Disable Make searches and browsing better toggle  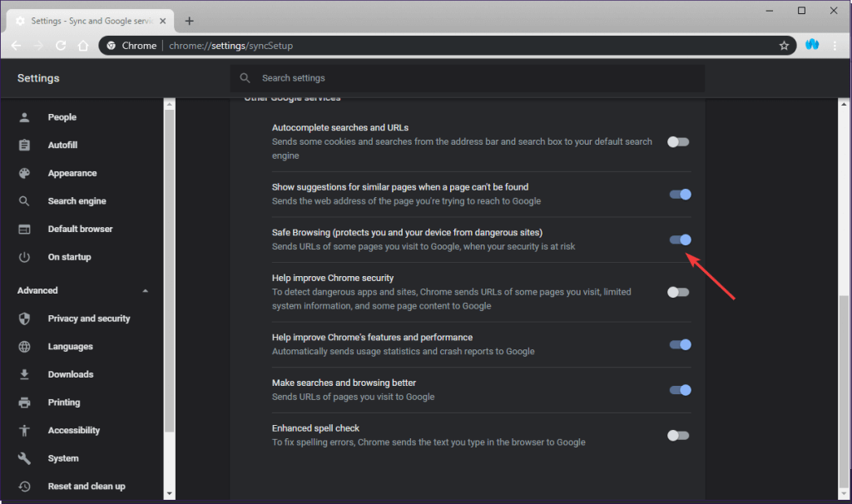(x=681, y=390)
